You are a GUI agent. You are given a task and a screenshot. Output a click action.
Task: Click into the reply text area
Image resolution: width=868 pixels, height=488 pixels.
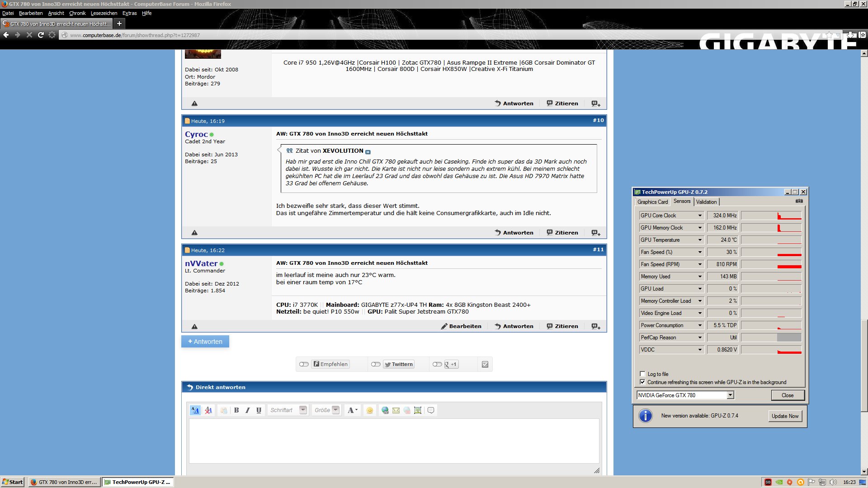pyautogui.click(x=394, y=441)
